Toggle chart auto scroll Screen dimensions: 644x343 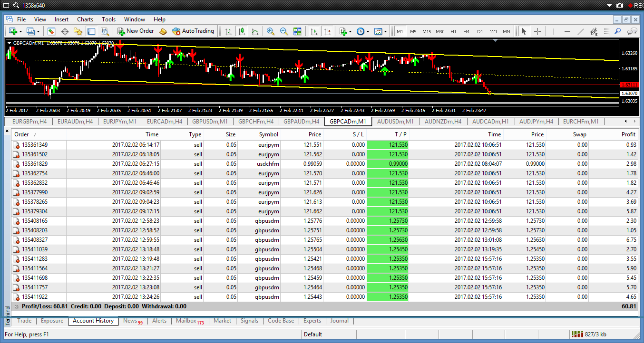coord(313,31)
